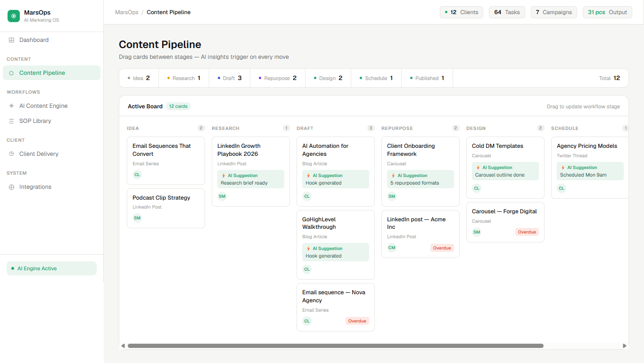Click the MarsOps green logo icon
Screen dimensions: 644x363
14,16
